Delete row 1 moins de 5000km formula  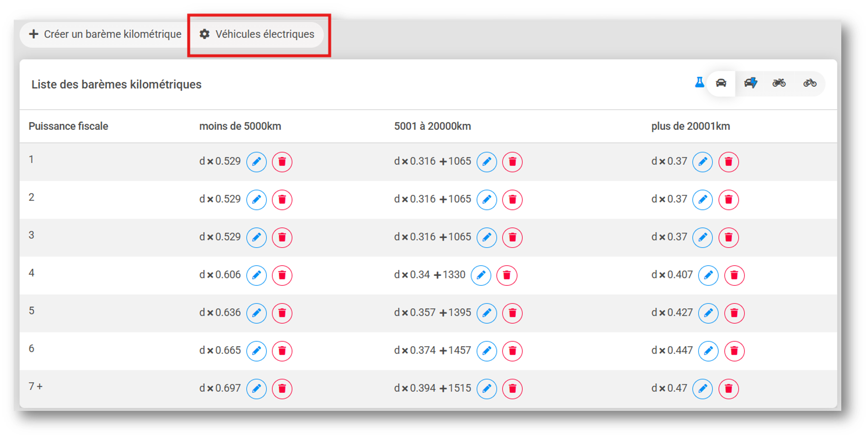282,162
